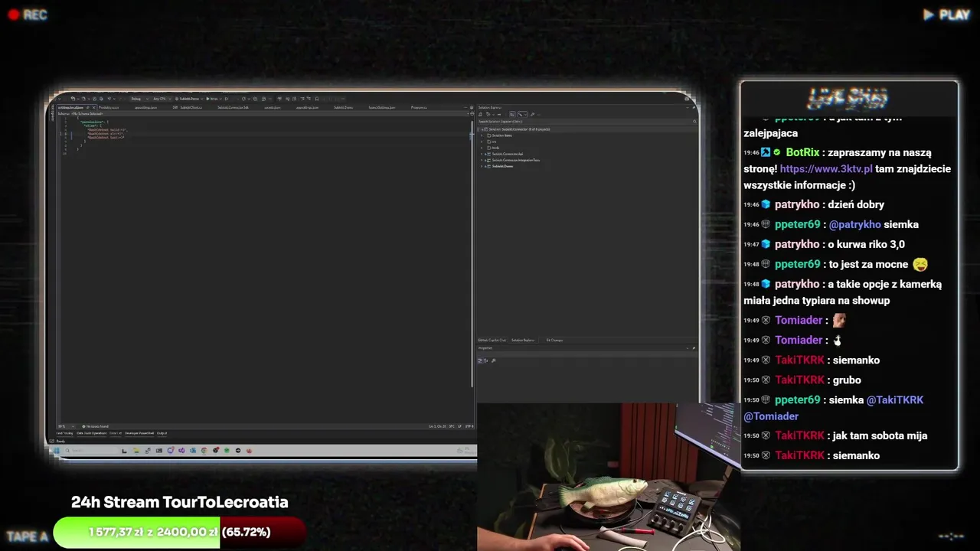The image size is (980, 551).
Task: Open File Explorer from the taskbar
Action: (x=136, y=451)
